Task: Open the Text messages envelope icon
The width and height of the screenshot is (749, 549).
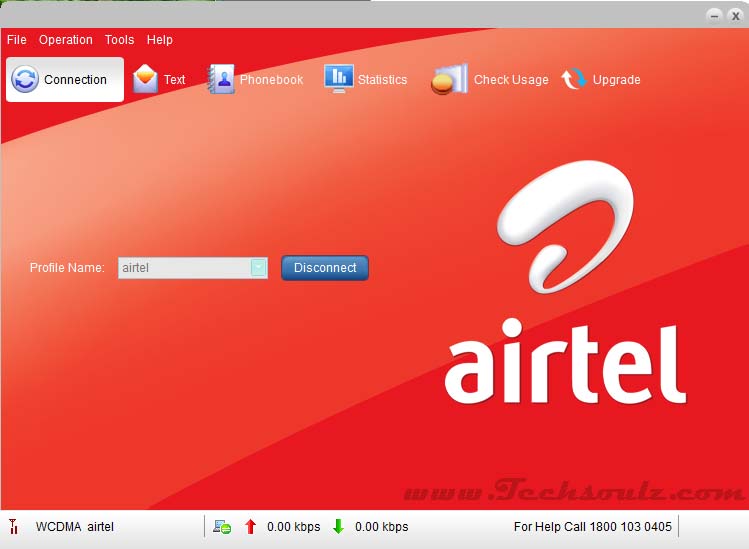Action: pyautogui.click(x=145, y=78)
